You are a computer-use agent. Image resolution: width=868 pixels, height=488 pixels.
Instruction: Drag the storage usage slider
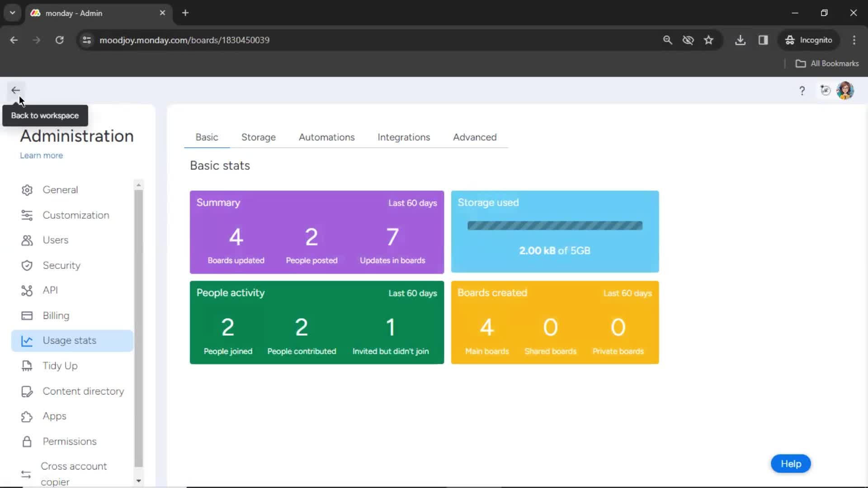(x=555, y=225)
